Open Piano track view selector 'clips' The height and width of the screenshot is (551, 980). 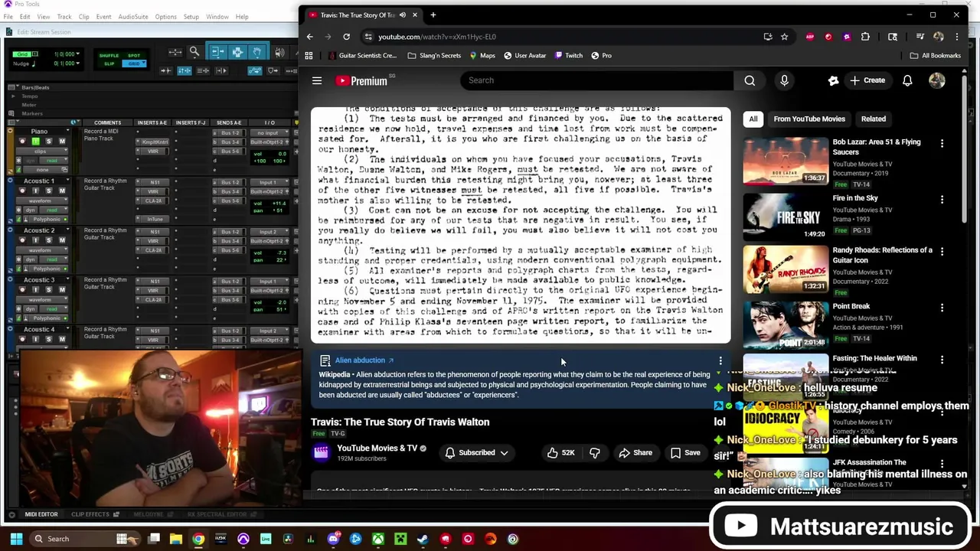42,152
